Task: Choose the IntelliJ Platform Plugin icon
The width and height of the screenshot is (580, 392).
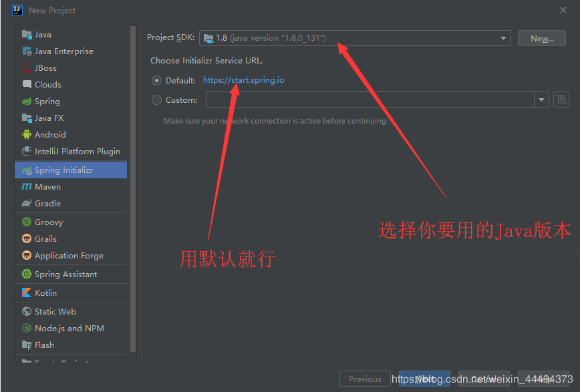Action: (x=27, y=151)
